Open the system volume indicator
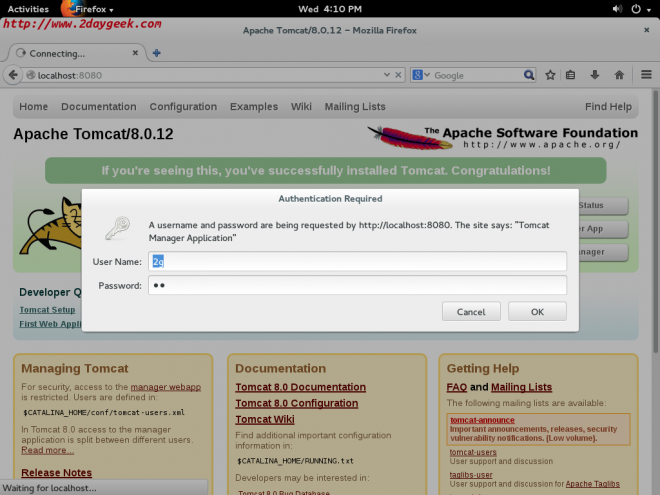 click(x=612, y=9)
